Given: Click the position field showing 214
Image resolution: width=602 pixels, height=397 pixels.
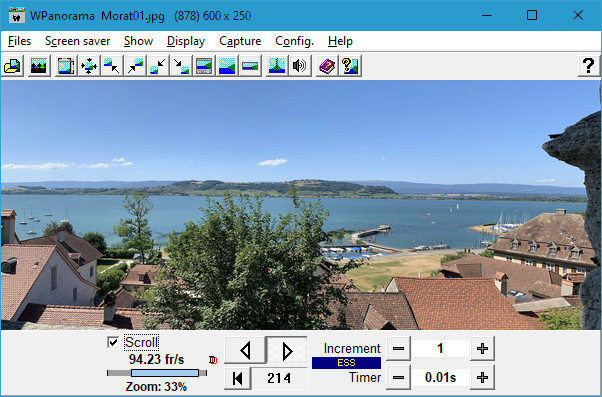Looking at the screenshot, I should point(279,378).
